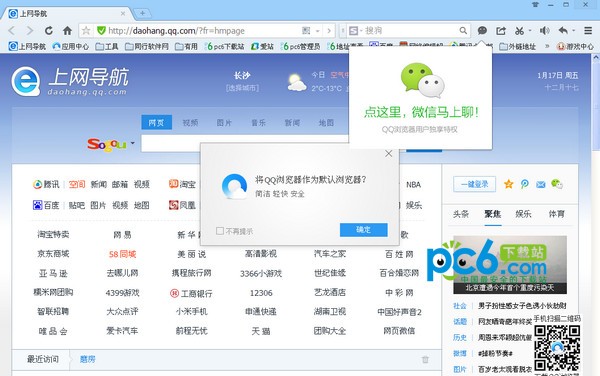The image size is (600, 376).
Task: Click the 点这里，微信马上聊 text
Action: 421,112
